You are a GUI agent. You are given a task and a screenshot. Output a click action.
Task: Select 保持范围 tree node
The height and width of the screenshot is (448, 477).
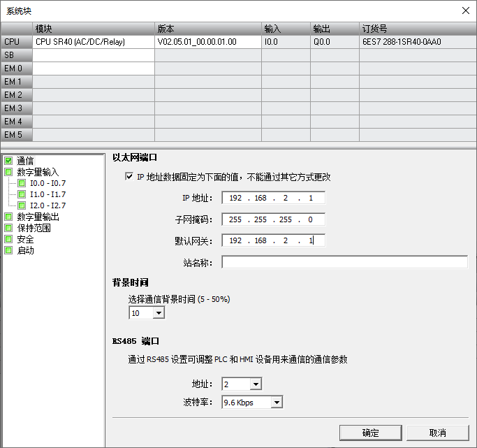click(x=34, y=228)
